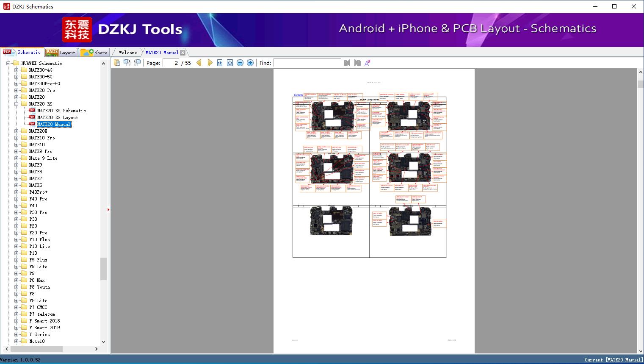The width and height of the screenshot is (644, 364).
Task: Expand the P8 Lite folder
Action: tap(16, 300)
